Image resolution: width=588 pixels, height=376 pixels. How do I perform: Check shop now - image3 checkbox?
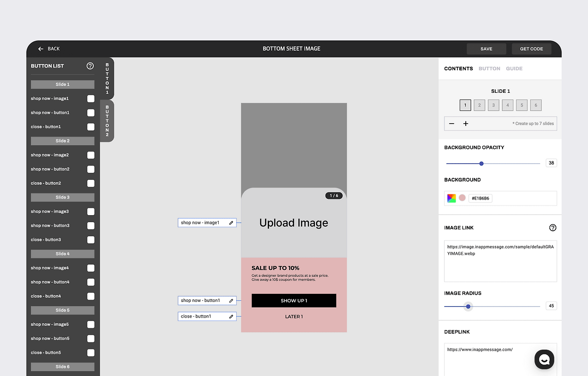(91, 211)
